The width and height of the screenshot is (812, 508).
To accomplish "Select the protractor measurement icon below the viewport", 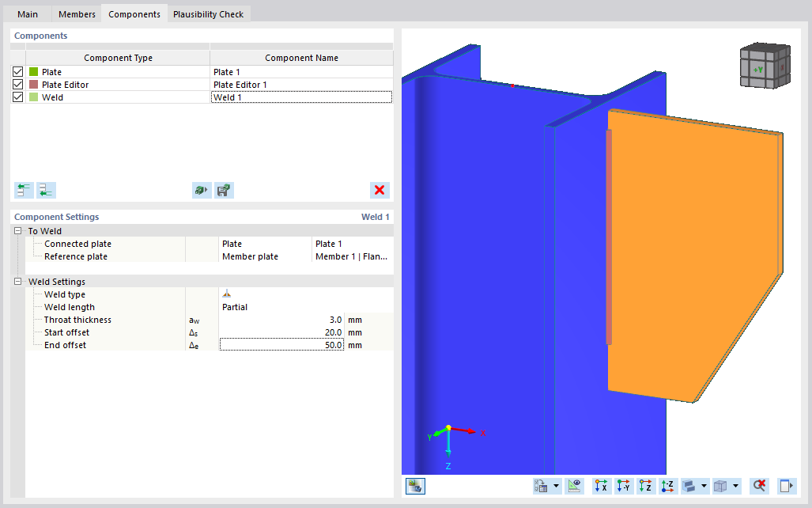I will pos(574,486).
